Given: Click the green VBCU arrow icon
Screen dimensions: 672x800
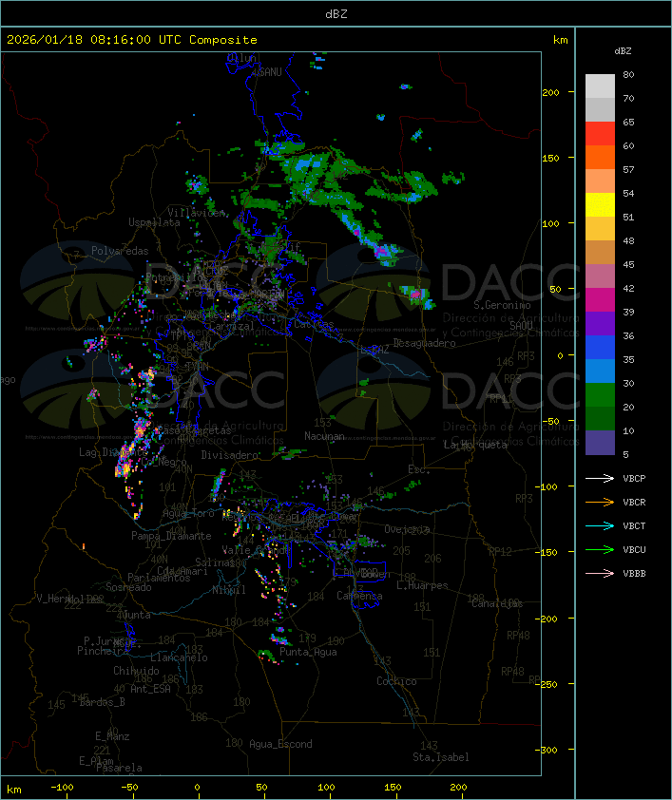Looking at the screenshot, I should point(600,549).
